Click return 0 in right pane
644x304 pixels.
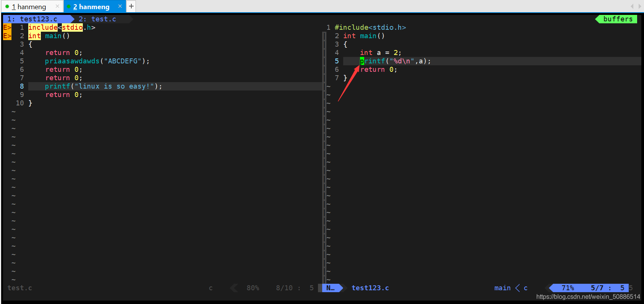point(379,70)
